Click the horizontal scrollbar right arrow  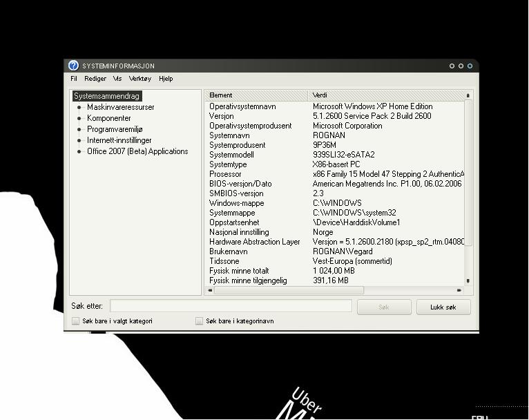[x=459, y=290]
